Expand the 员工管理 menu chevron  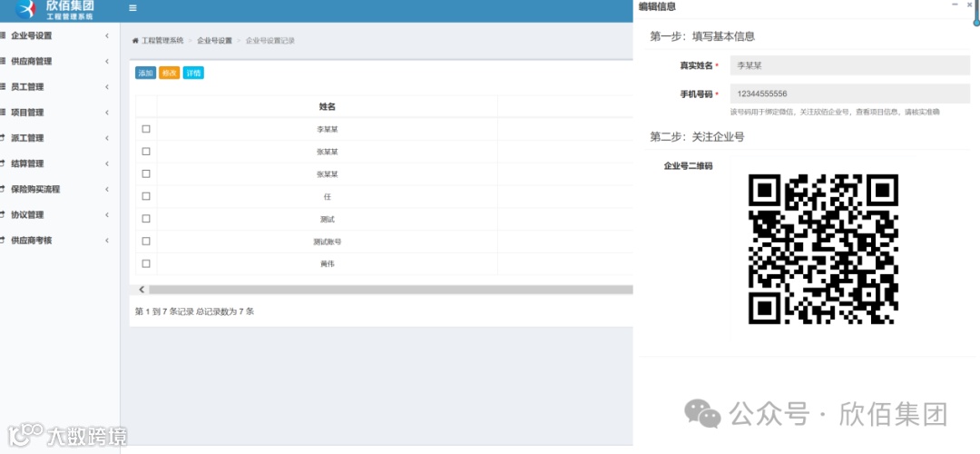[107, 87]
